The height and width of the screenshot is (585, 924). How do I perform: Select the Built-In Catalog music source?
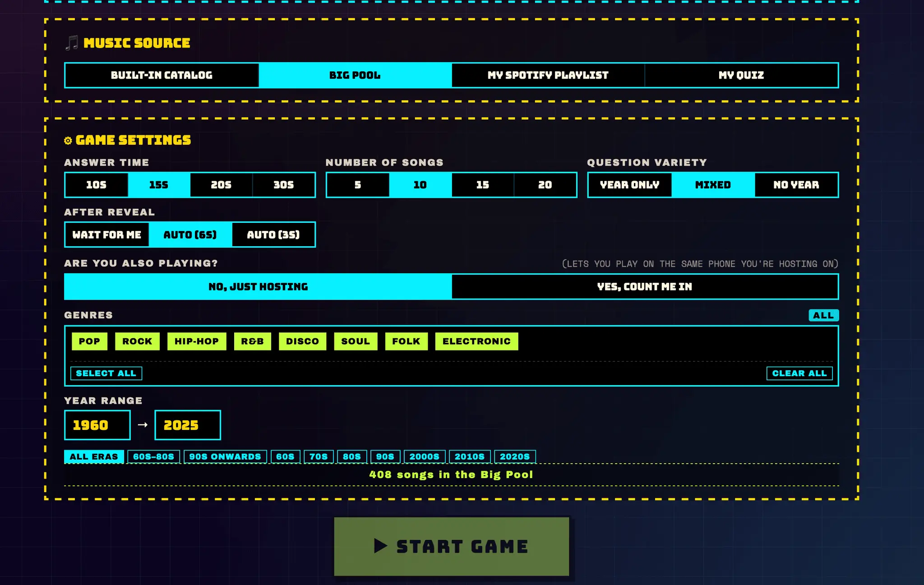162,75
